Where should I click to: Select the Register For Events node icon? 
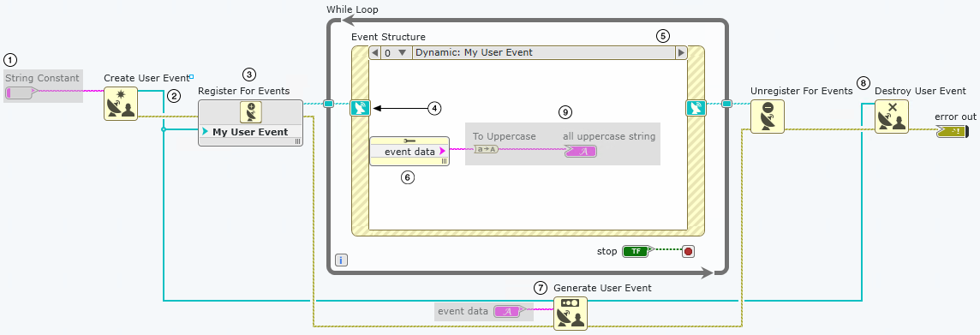[x=251, y=112]
